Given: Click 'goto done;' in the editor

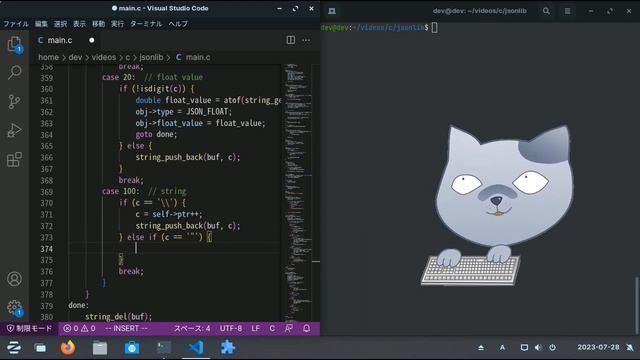Looking at the screenshot, I should coord(156,134).
